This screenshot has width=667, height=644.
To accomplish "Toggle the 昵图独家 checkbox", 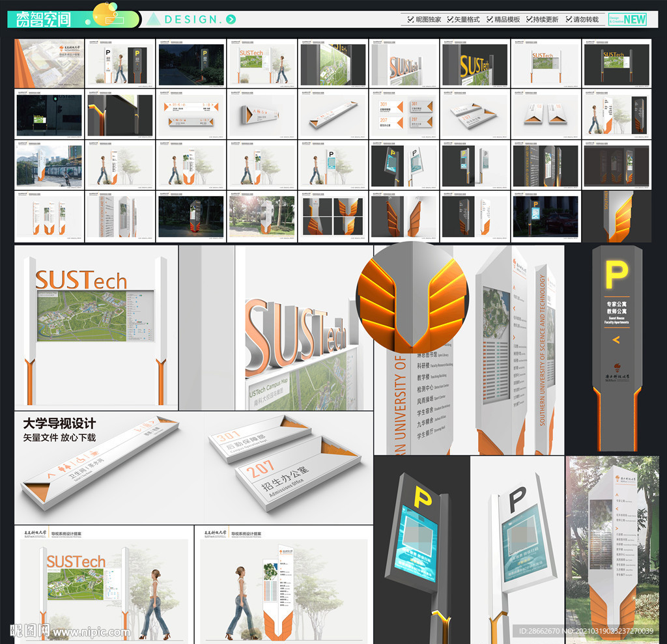I will tap(411, 19).
